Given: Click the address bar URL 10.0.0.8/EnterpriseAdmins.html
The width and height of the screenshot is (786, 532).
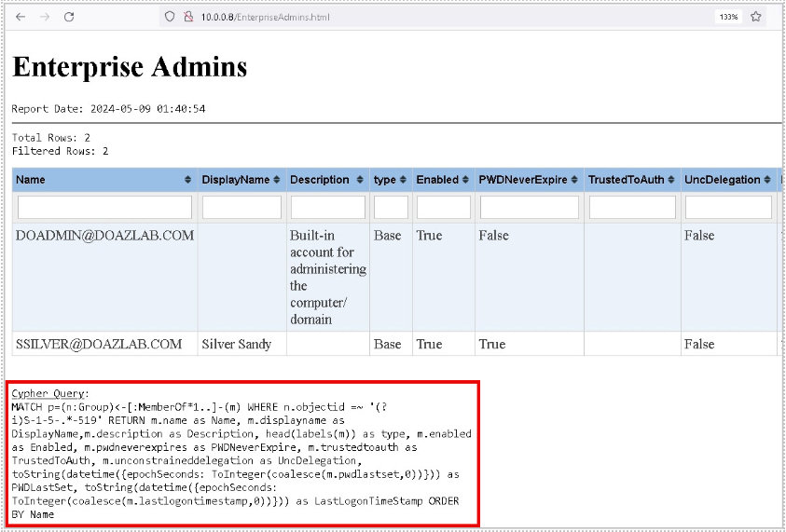Looking at the screenshot, I should pyautogui.click(x=265, y=17).
